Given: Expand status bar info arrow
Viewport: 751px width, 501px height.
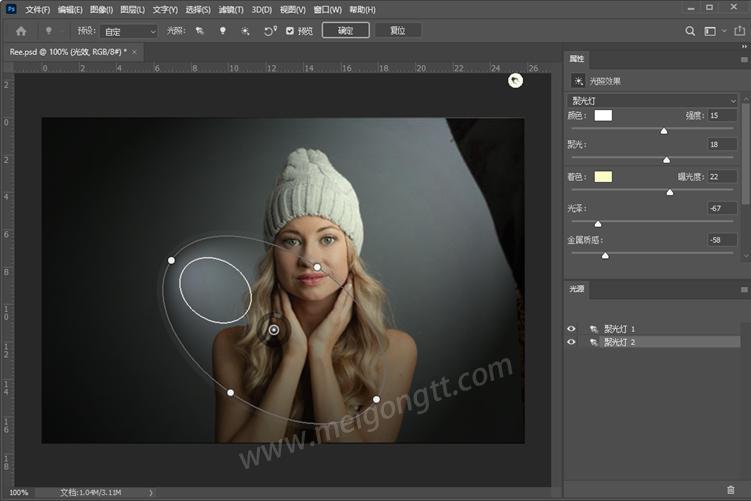Looking at the screenshot, I should 150,492.
